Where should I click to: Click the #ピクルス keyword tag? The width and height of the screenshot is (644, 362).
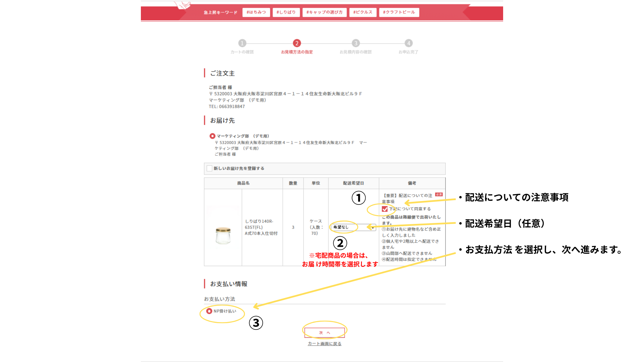point(363,12)
